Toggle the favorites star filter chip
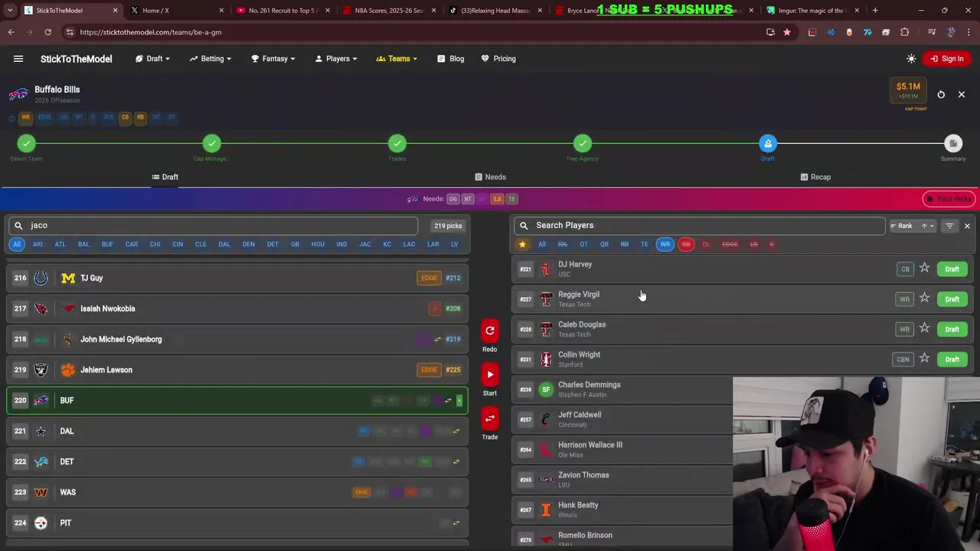980x551 pixels. (x=522, y=244)
